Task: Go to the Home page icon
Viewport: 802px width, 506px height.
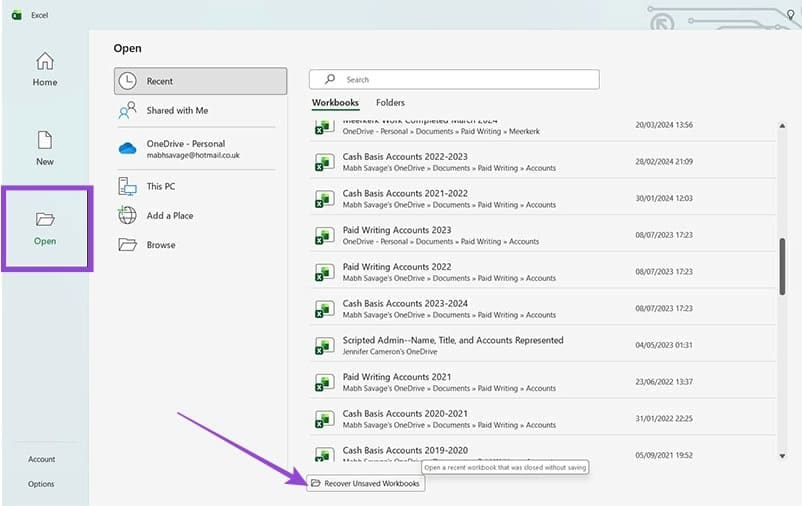Action: [x=44, y=61]
